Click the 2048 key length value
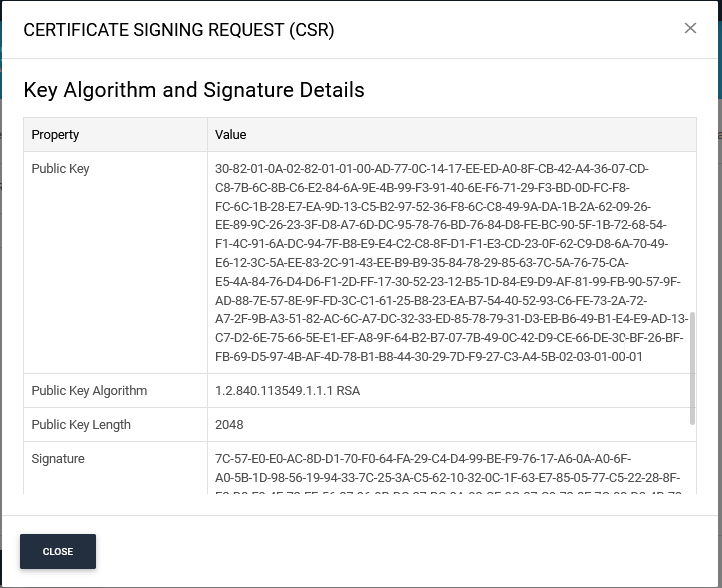This screenshot has height=588, width=722. (229, 425)
